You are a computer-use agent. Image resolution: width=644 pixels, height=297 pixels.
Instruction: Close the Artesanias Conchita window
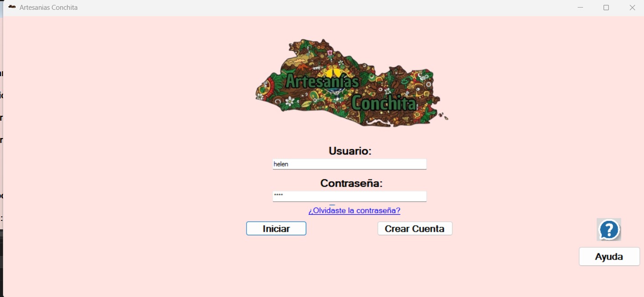[632, 8]
